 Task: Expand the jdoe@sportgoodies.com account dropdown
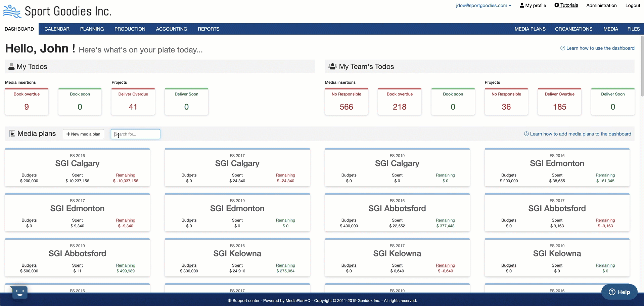coord(483,5)
